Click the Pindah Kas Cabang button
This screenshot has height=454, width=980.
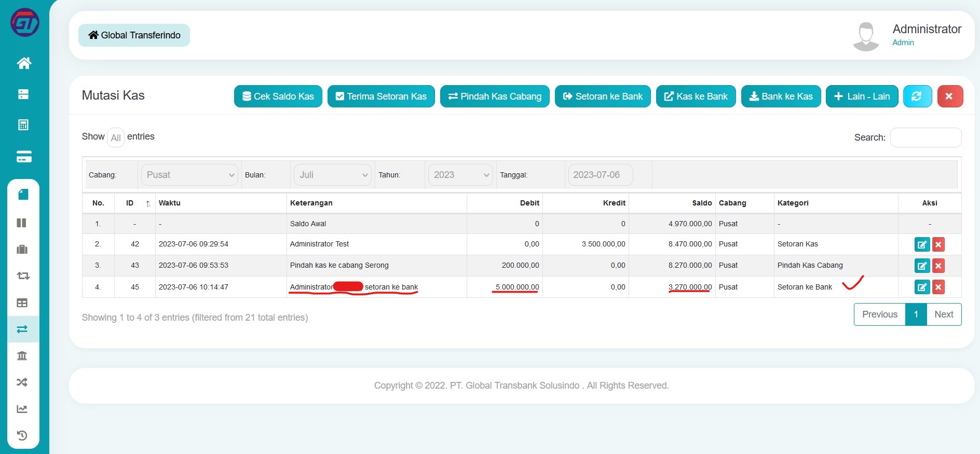coord(495,96)
